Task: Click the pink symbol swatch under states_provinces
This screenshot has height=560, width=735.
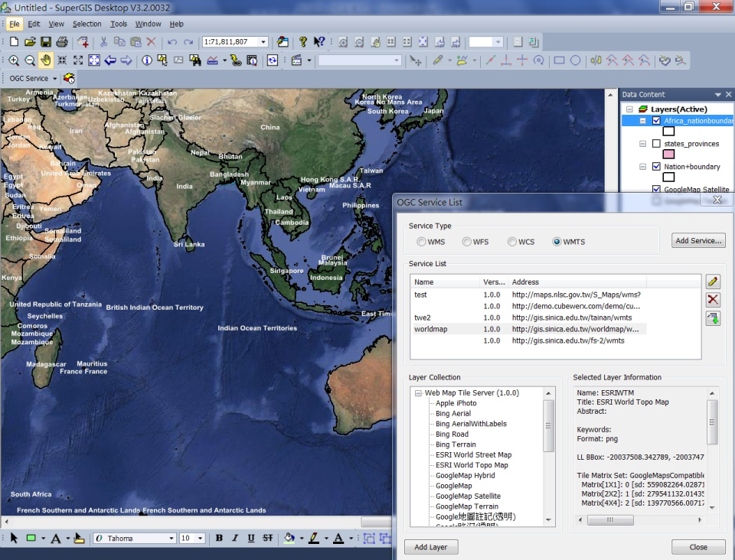Action: 668,154
